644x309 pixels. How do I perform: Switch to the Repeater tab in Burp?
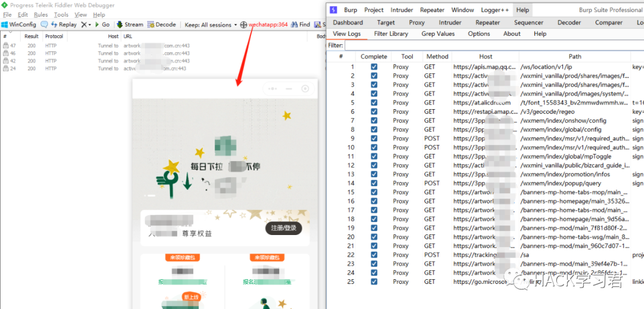coord(487,22)
